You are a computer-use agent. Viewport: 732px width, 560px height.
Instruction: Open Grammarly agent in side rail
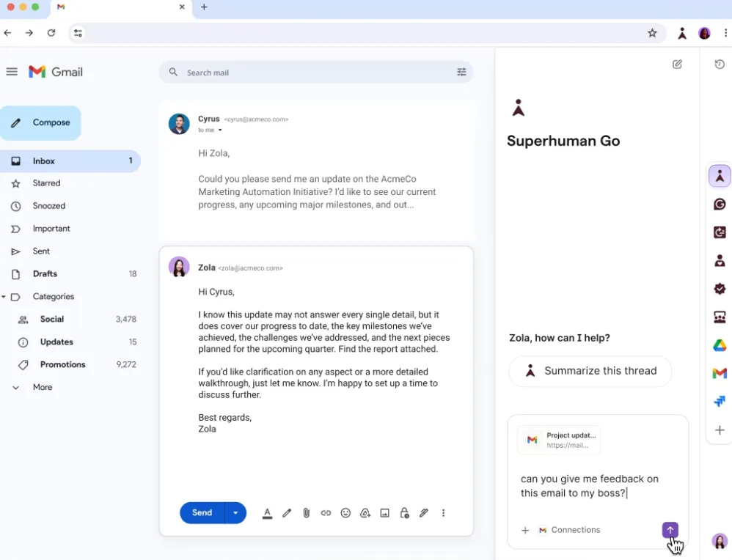(720, 205)
